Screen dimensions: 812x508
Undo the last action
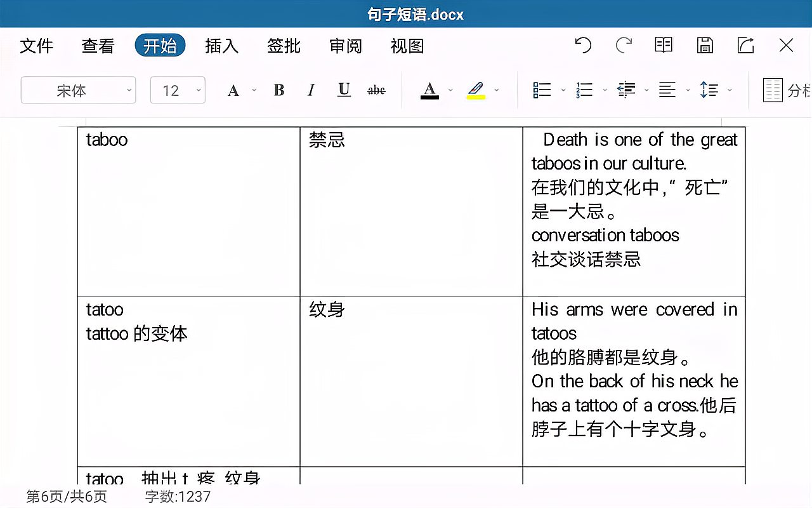click(583, 45)
